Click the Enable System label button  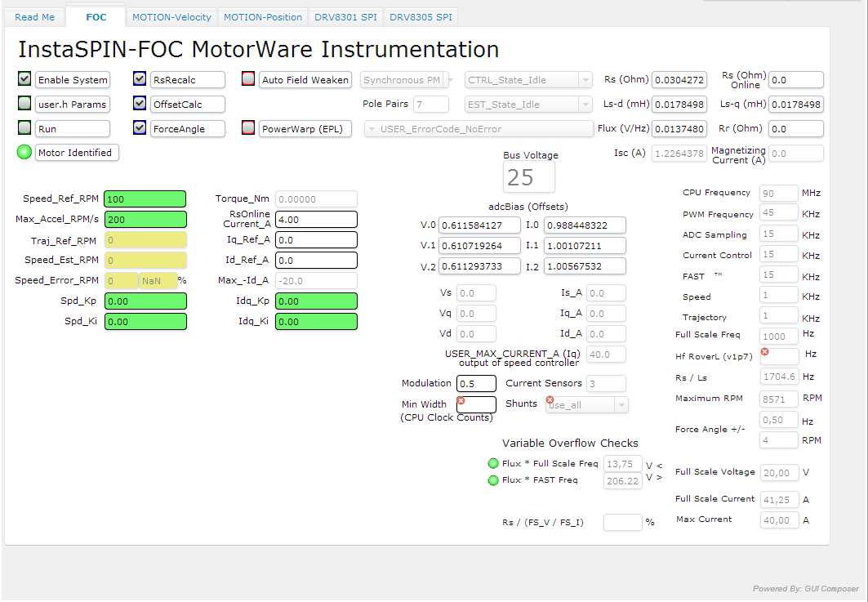tap(73, 80)
